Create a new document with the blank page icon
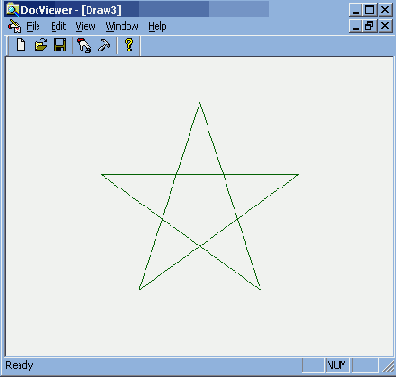This screenshot has height=377, width=396. [x=21, y=45]
